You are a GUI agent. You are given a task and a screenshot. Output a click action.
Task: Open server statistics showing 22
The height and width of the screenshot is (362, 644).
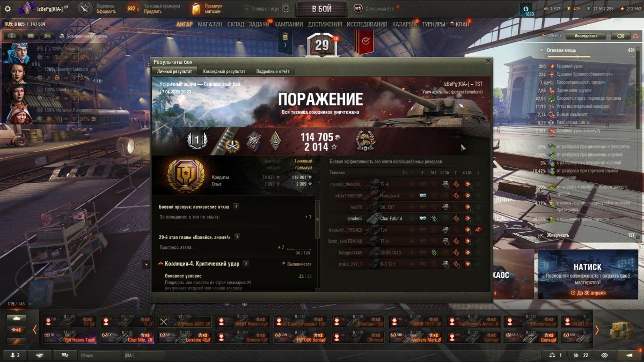point(580,355)
